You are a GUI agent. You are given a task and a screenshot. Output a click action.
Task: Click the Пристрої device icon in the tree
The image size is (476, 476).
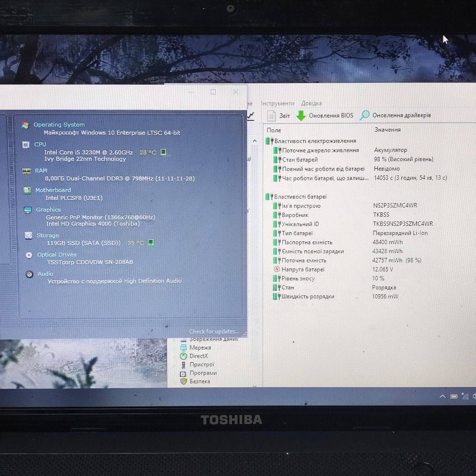coord(183,365)
